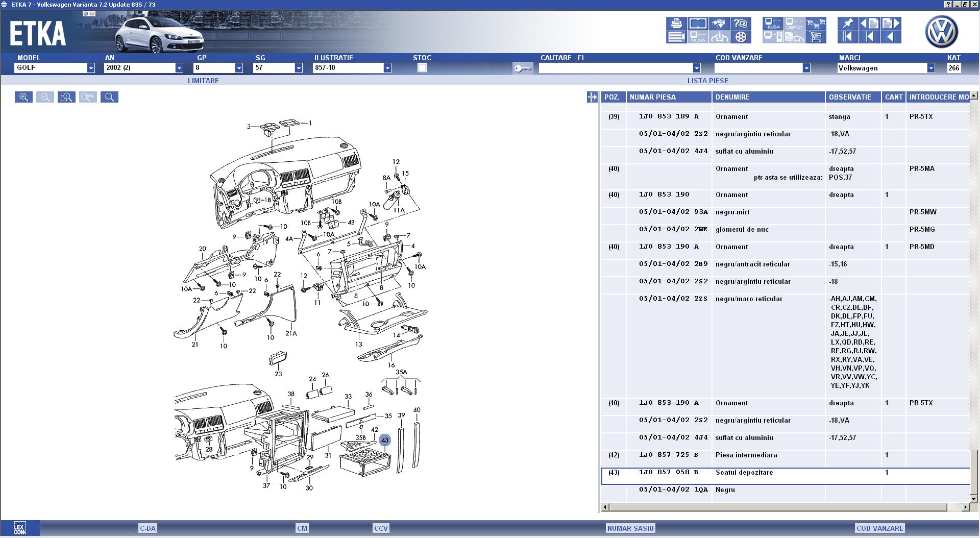Go to previous page document icon
Viewport: 980px width, 538px height.
pyautogui.click(x=869, y=23)
